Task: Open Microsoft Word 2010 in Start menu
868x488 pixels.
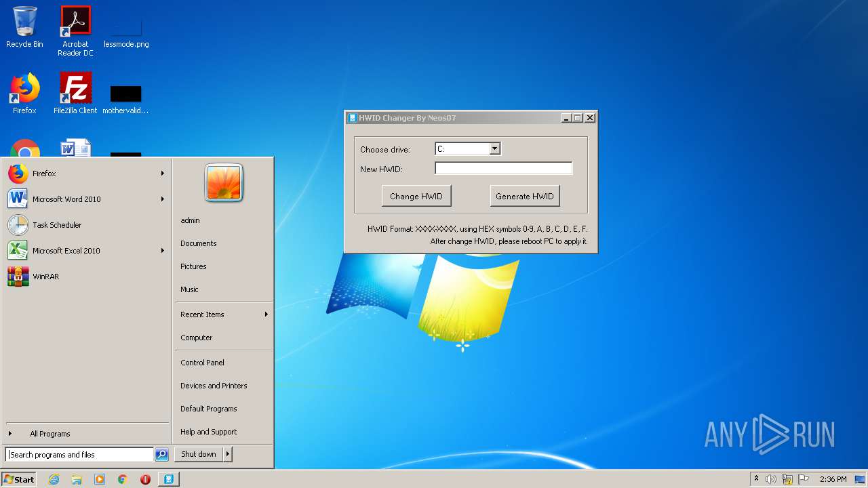Action: tap(87, 199)
